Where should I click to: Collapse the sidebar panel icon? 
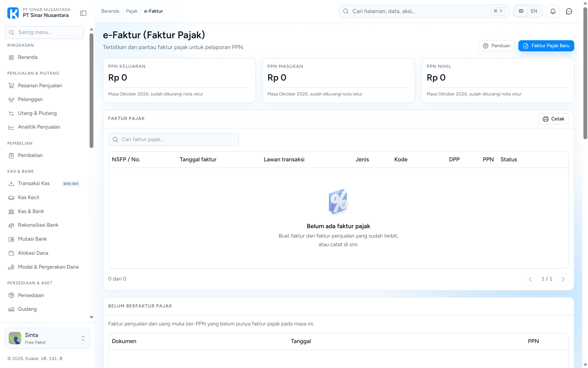click(x=83, y=13)
